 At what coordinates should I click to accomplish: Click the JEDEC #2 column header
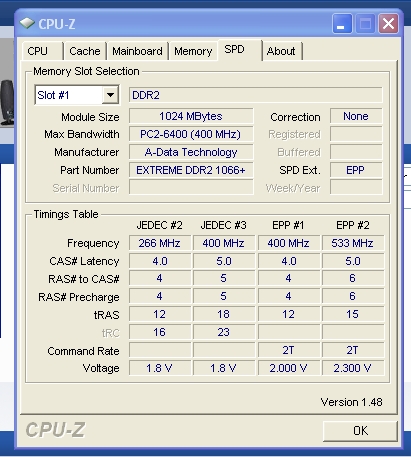159,225
